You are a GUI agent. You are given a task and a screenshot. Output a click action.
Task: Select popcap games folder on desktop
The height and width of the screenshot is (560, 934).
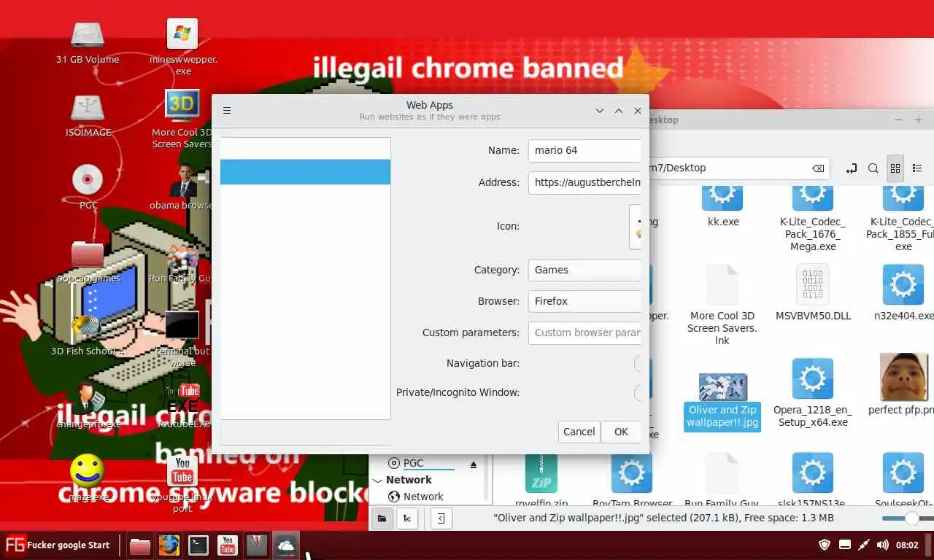88,261
